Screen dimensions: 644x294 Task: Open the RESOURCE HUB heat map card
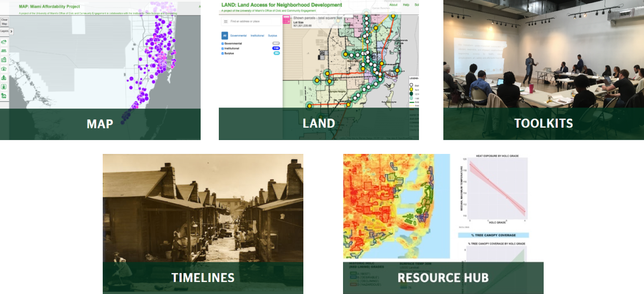pyautogui.click(x=443, y=224)
